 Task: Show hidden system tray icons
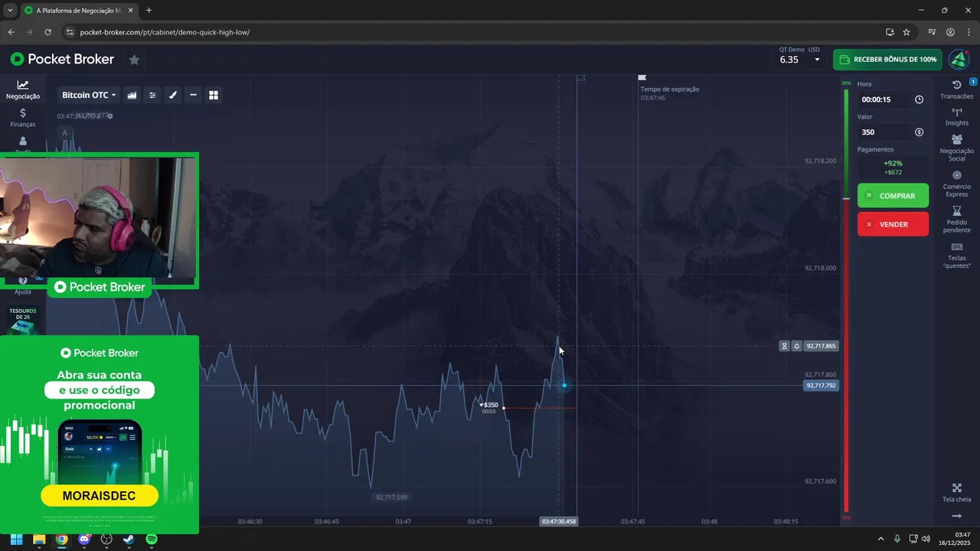pos(880,540)
